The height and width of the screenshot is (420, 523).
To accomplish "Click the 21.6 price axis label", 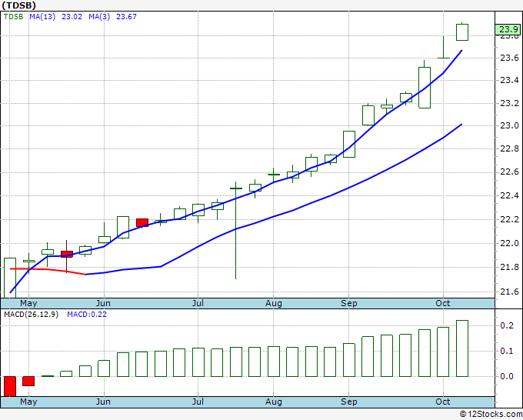I will (510, 292).
